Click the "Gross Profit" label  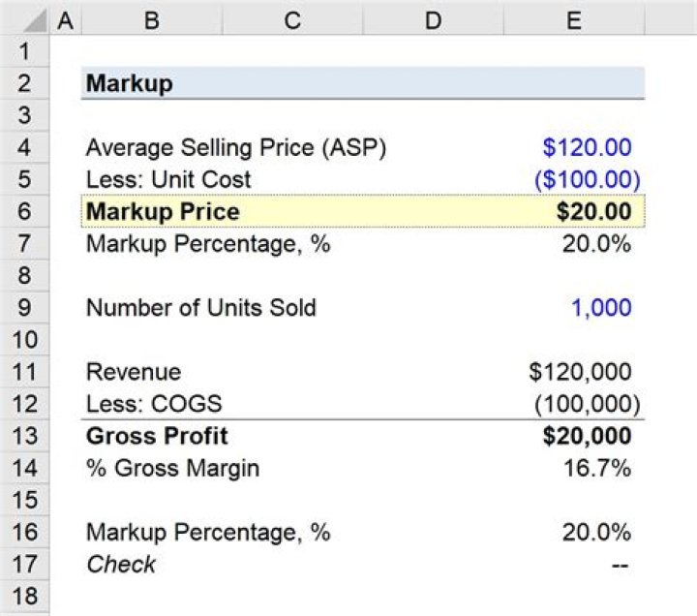(157, 436)
